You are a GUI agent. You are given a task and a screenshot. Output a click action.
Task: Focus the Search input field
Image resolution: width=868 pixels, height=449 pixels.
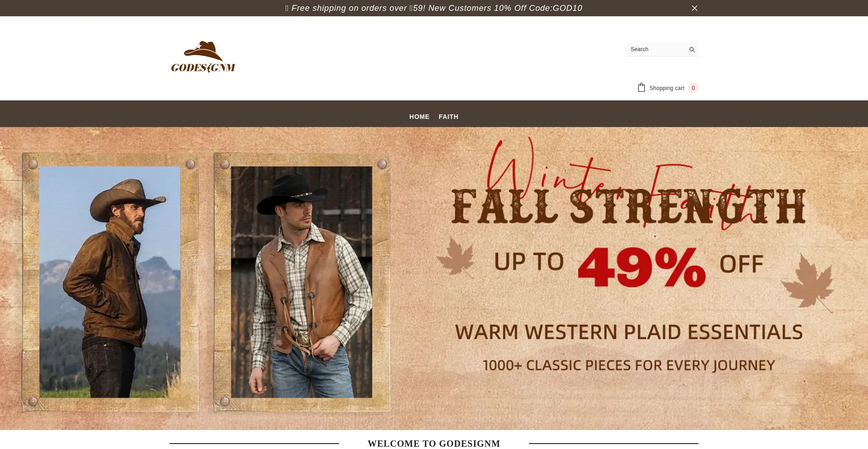coord(657,49)
